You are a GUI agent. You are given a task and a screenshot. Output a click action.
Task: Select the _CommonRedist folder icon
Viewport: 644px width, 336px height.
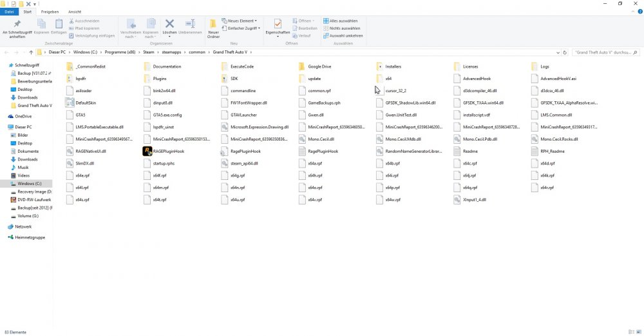(x=70, y=66)
